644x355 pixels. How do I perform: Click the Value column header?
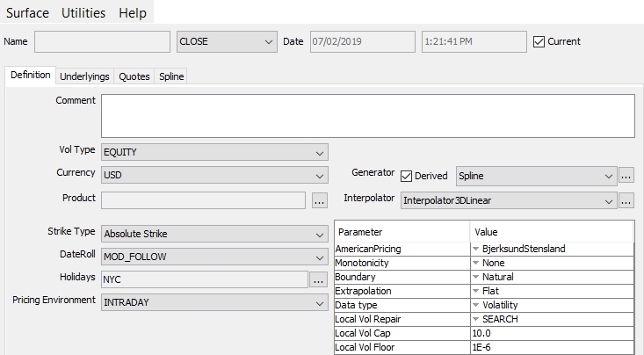point(552,232)
